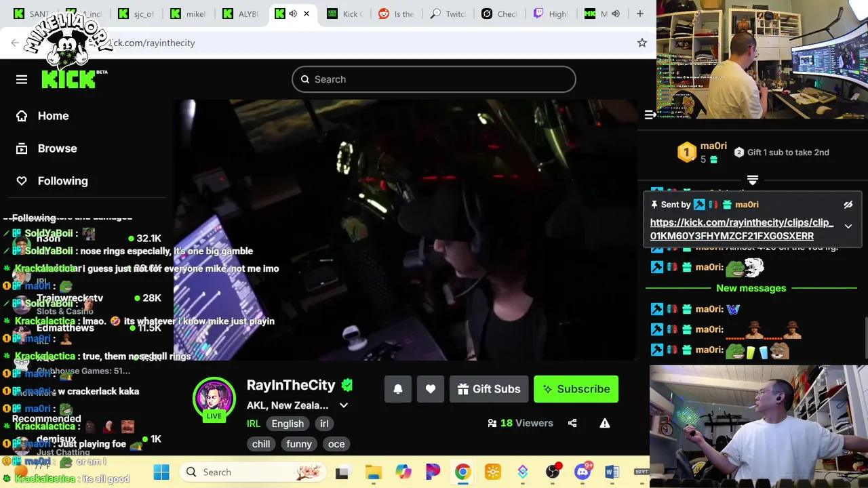Image resolution: width=868 pixels, height=488 pixels.
Task: Open Chrome from taskbar
Action: click(x=462, y=472)
